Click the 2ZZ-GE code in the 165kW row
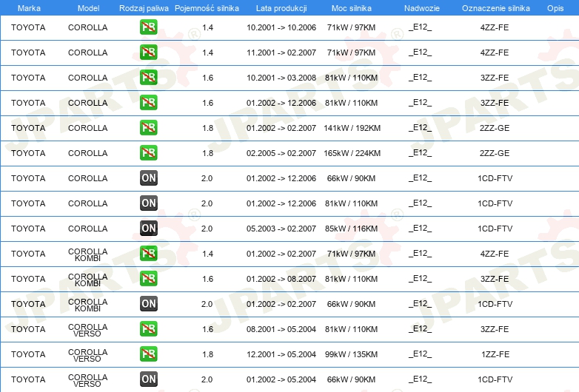The width and height of the screenshot is (579, 392). point(495,153)
